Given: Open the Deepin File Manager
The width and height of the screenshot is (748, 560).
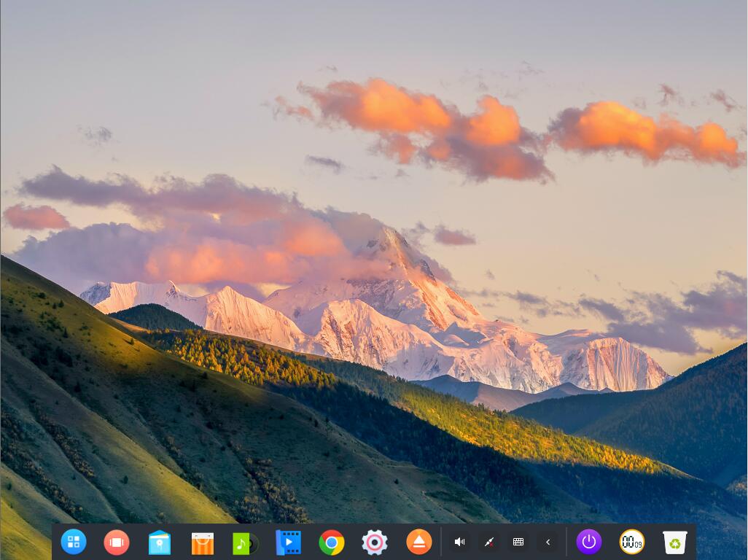Looking at the screenshot, I should pos(160,542).
